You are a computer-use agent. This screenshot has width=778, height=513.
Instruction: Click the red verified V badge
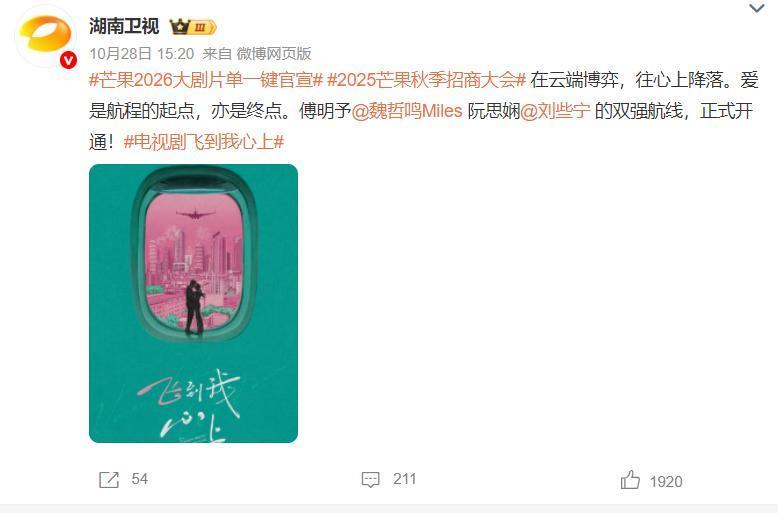click(68, 61)
